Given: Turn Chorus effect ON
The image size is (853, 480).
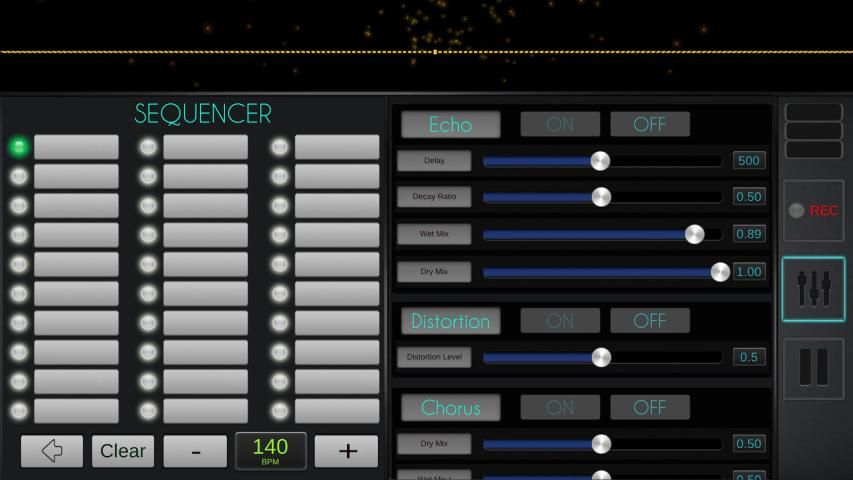Looking at the screenshot, I should click(x=560, y=407).
